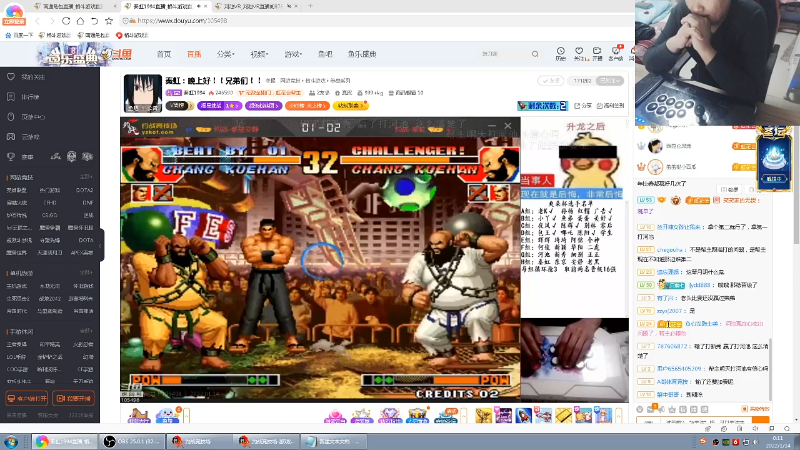The height and width of the screenshot is (450, 800).
Task: Click the Douyu search magnifier icon
Action: pos(535,54)
